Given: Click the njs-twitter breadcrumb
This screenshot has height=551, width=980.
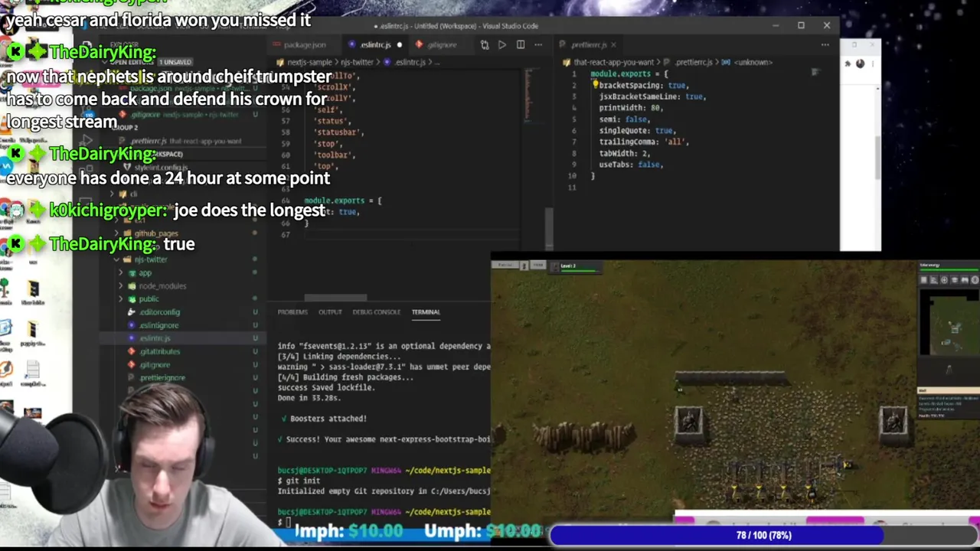Looking at the screenshot, I should coord(357,62).
